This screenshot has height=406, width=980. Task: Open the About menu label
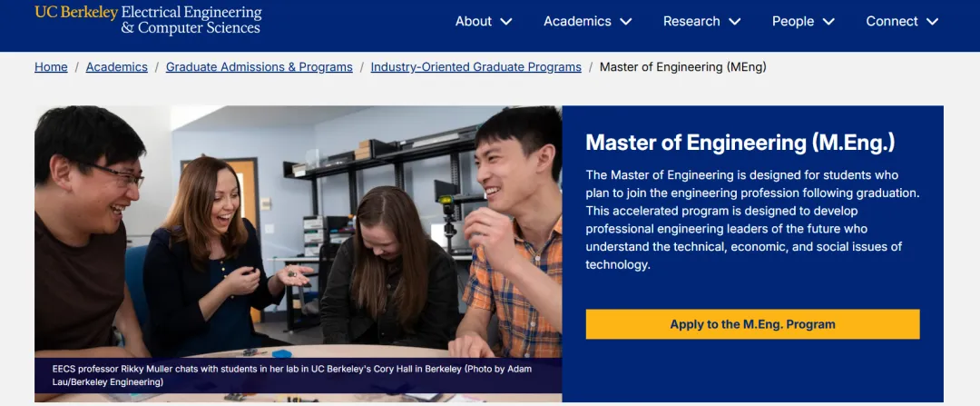473,22
